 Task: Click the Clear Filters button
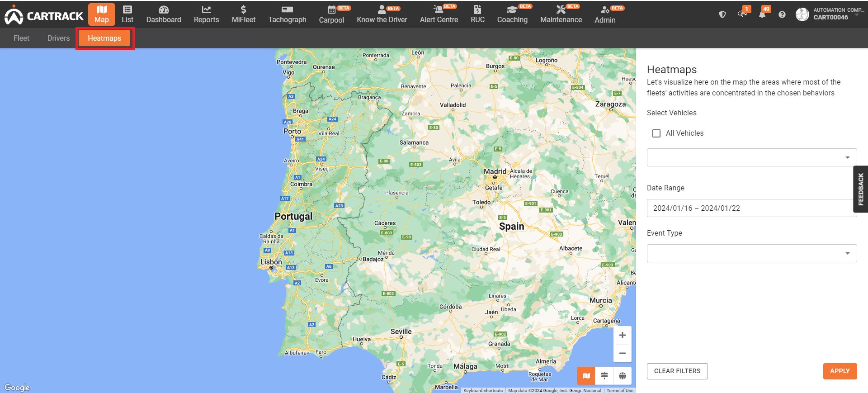[x=677, y=371]
